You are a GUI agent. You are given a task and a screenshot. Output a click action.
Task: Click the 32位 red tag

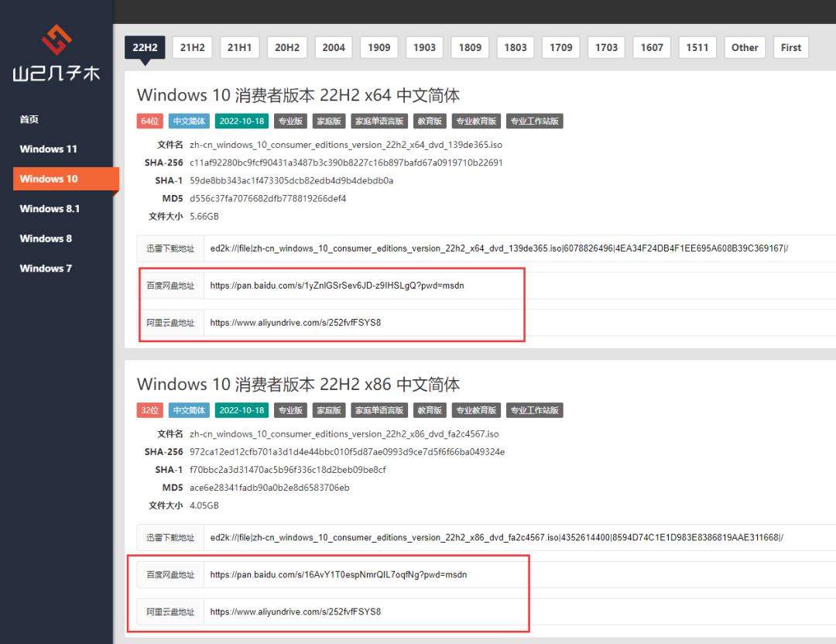(150, 410)
